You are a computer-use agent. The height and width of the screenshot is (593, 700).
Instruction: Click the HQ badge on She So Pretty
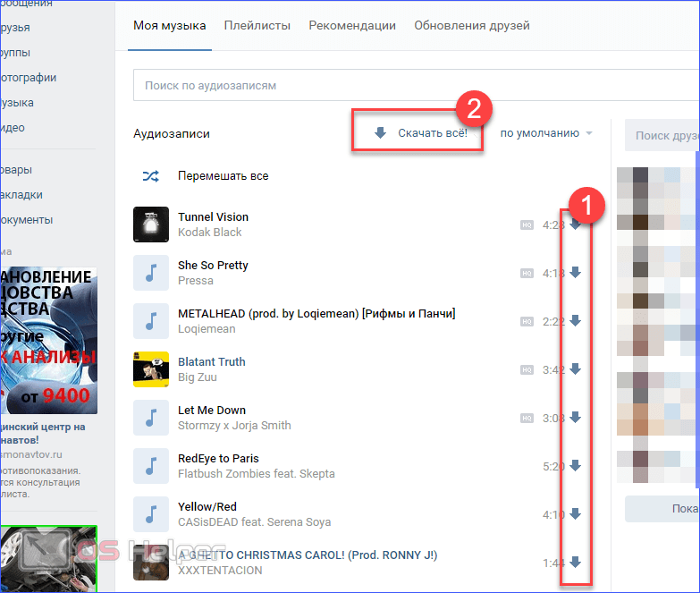[x=527, y=274]
